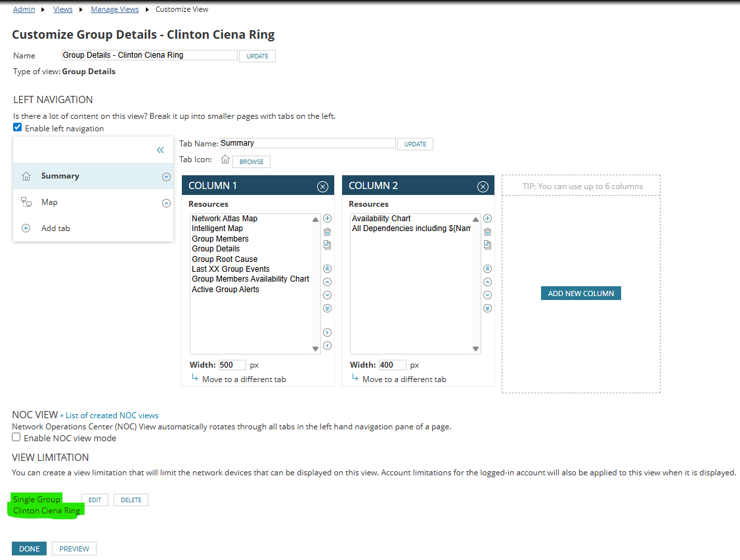
Task: Open Views breadcrumb link
Action: 63,9
